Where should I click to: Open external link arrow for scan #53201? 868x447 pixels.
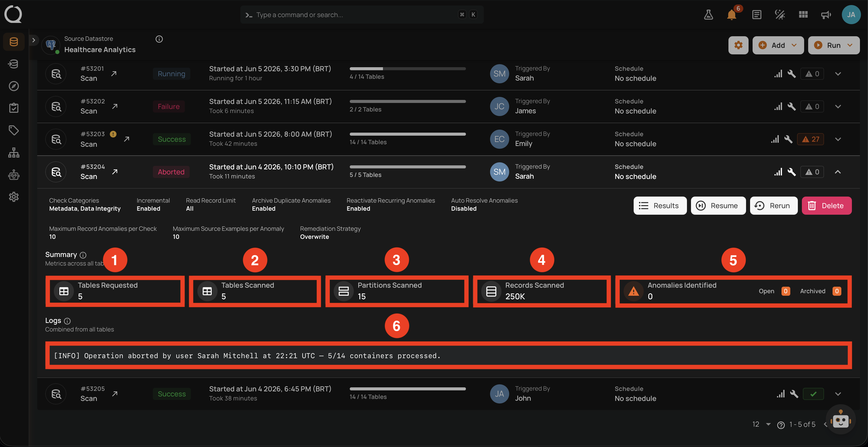(x=114, y=73)
